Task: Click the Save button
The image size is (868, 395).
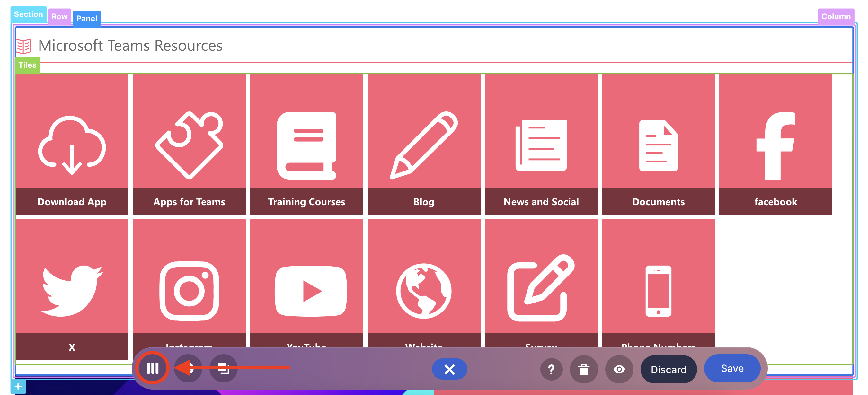Action: click(x=732, y=368)
